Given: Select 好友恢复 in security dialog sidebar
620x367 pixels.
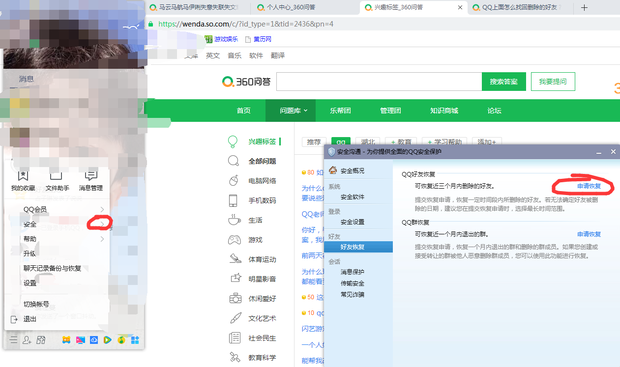Looking at the screenshot, I should [358, 247].
